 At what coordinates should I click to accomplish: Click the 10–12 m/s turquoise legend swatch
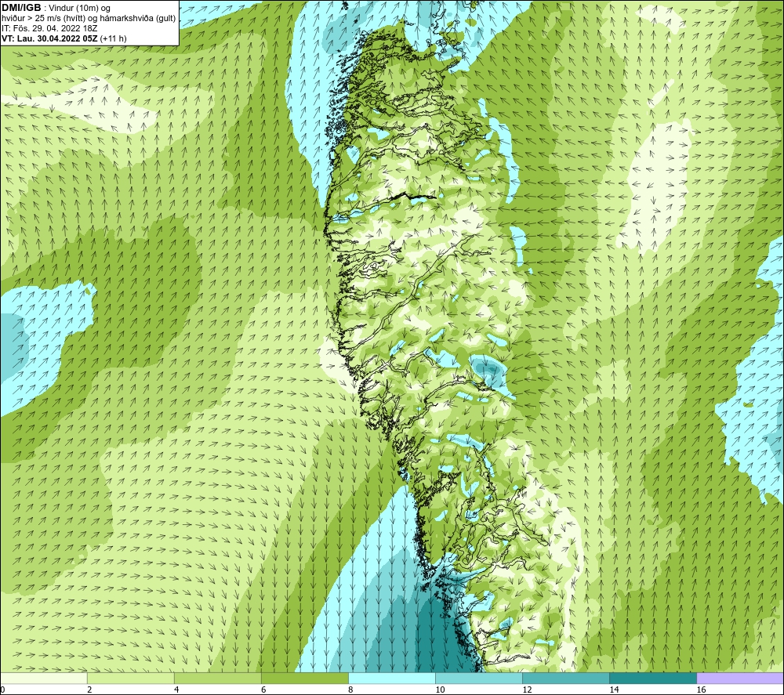[478, 678]
